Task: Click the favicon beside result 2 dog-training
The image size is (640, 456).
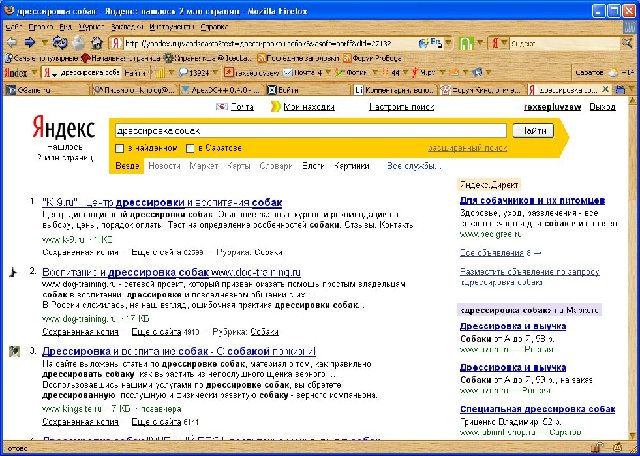Action: pos(13,272)
